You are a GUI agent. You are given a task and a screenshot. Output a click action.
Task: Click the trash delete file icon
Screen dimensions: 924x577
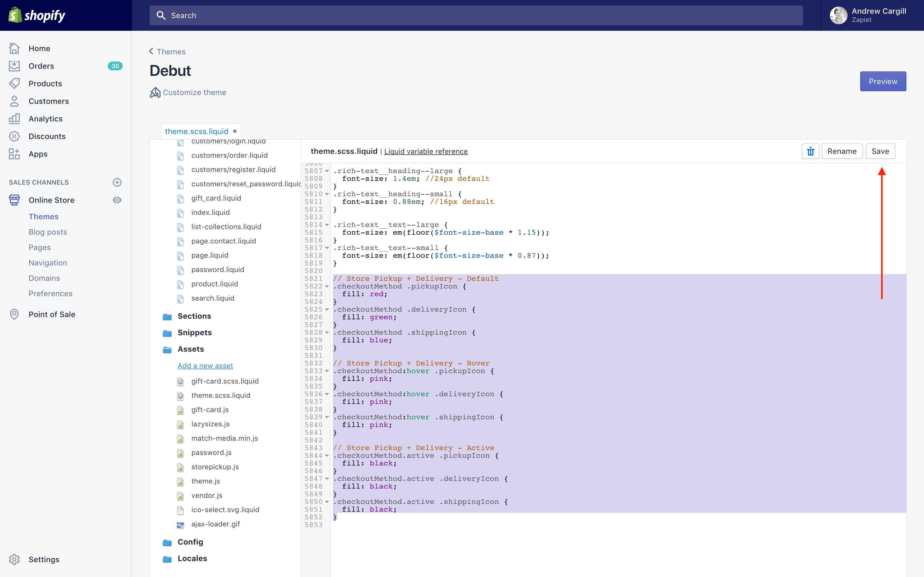(810, 151)
